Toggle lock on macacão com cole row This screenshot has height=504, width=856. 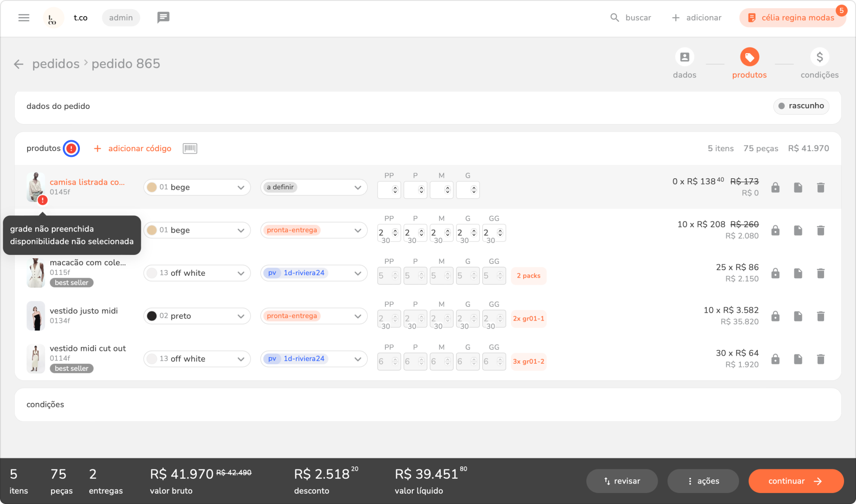tap(775, 273)
